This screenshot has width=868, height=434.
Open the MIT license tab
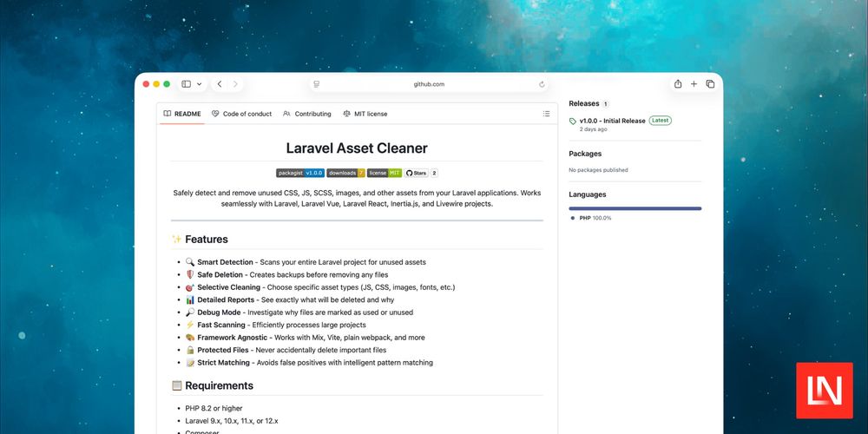pos(365,114)
